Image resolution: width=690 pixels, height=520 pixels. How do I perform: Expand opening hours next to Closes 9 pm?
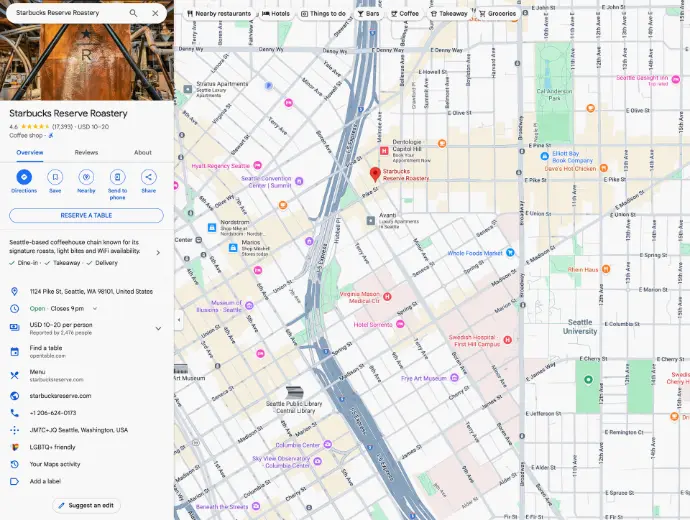click(x=87, y=309)
